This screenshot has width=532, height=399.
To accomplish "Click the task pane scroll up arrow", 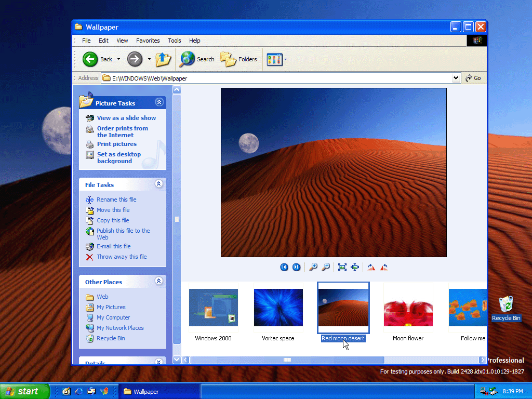I will point(177,90).
